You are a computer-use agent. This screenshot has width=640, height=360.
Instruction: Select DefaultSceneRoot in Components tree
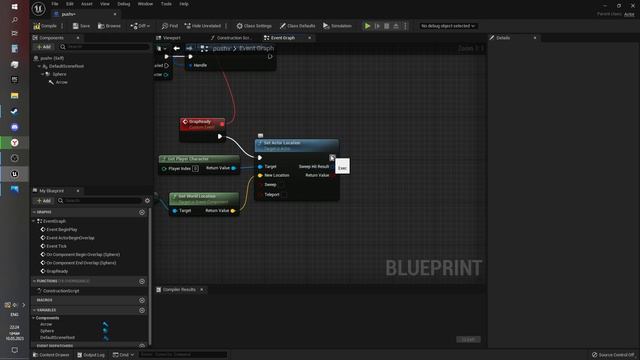[x=66, y=66]
